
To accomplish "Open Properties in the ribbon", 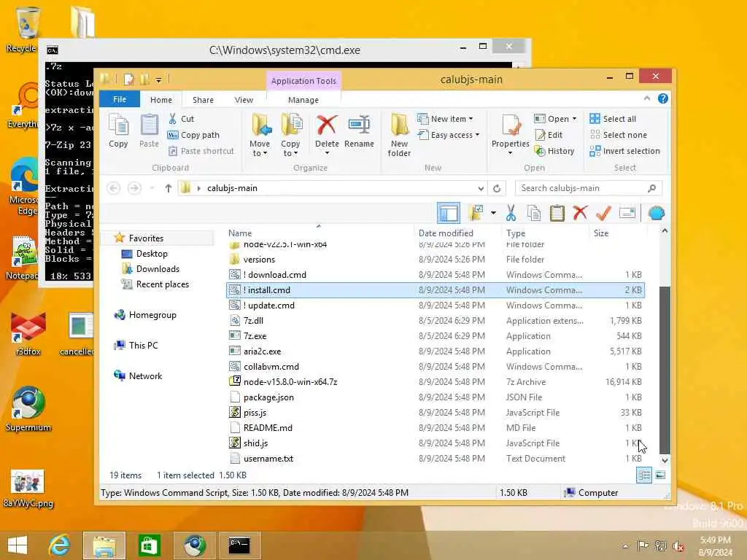I will point(510,133).
